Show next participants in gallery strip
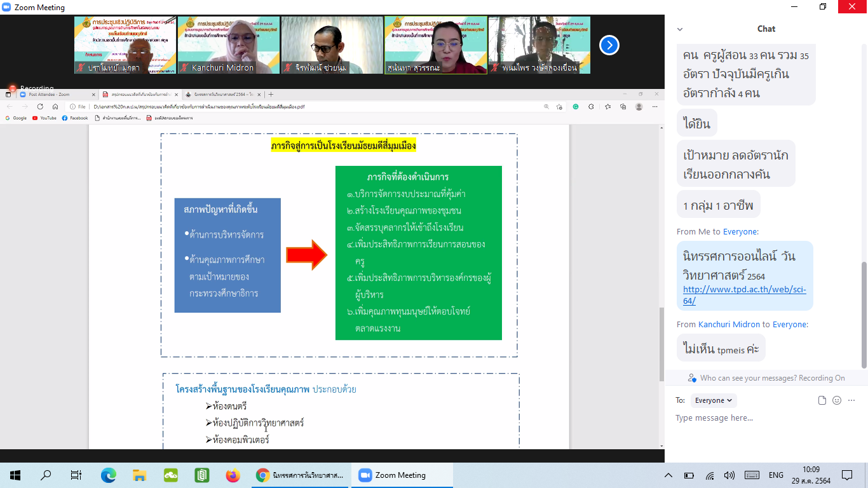 [x=609, y=45]
